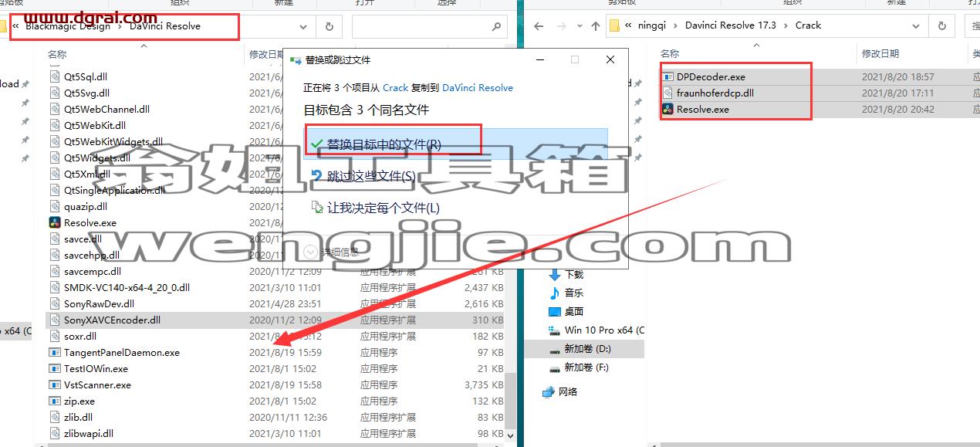The width and height of the screenshot is (980, 447).
Task: Expand 详细信息 details in the replace dialog
Action: (x=331, y=252)
